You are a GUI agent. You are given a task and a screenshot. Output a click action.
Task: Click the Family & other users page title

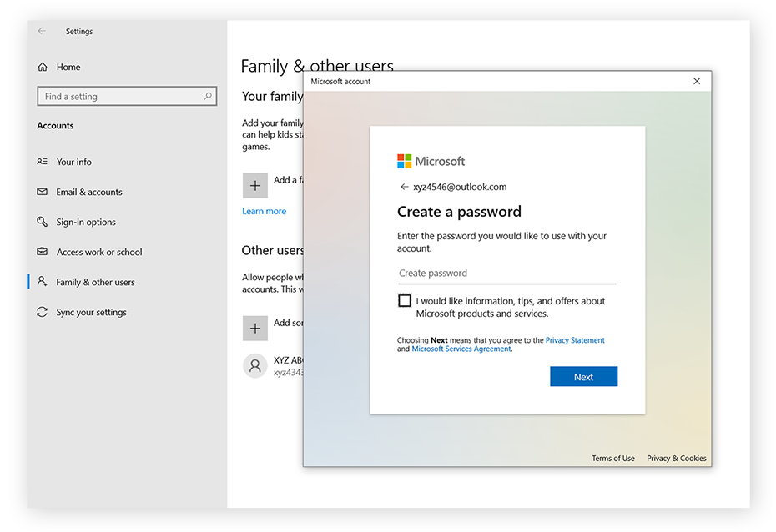pos(317,66)
